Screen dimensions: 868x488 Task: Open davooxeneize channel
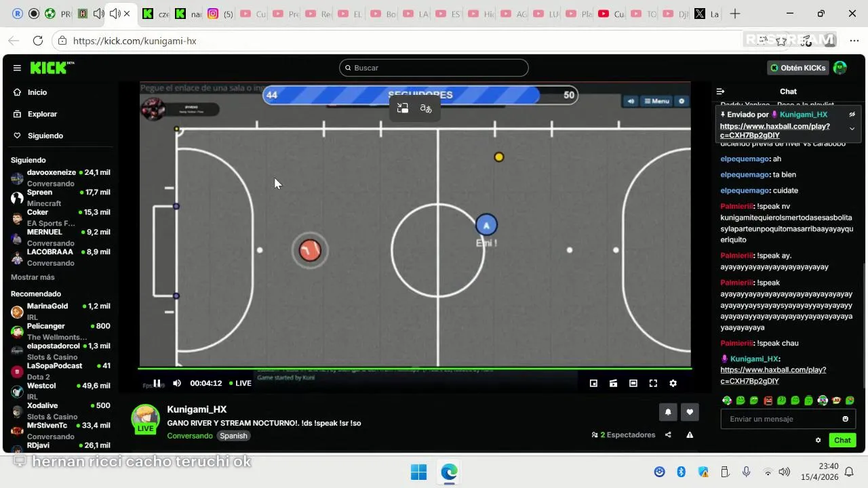[61, 178]
